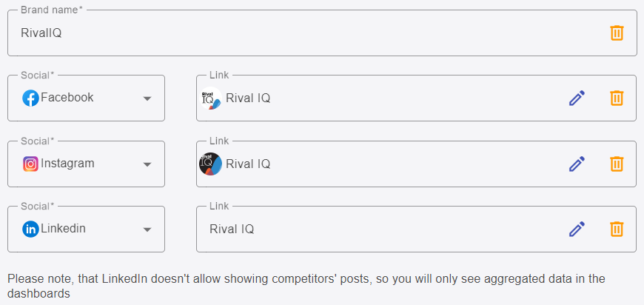Remove the Linkedin social row
The height and width of the screenshot is (305, 644).
pyautogui.click(x=617, y=229)
